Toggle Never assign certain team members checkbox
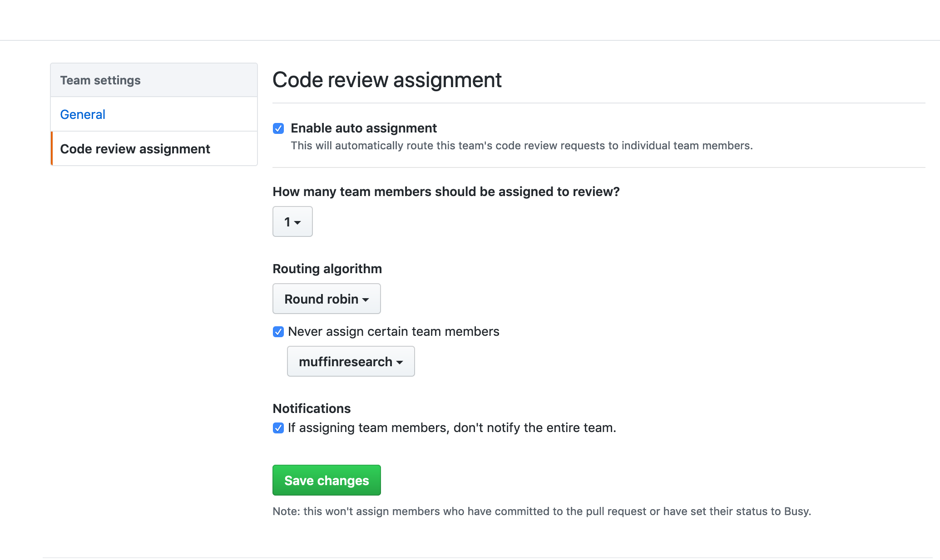This screenshot has height=560, width=940. [x=278, y=332]
